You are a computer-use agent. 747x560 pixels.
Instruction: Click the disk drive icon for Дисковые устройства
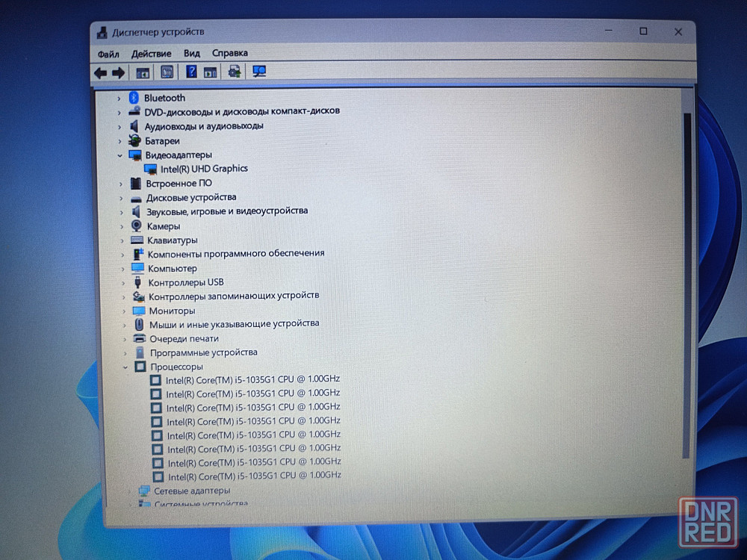coord(136,199)
